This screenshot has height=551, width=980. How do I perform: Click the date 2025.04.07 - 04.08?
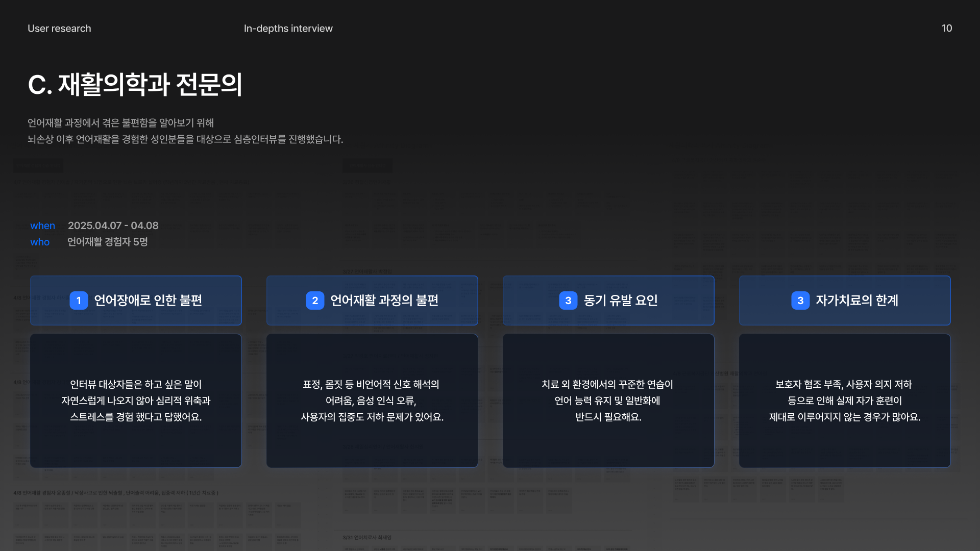coord(113,226)
